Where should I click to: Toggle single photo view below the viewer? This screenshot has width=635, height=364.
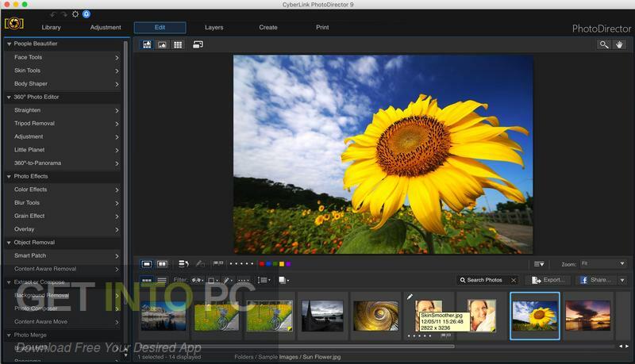(x=147, y=264)
